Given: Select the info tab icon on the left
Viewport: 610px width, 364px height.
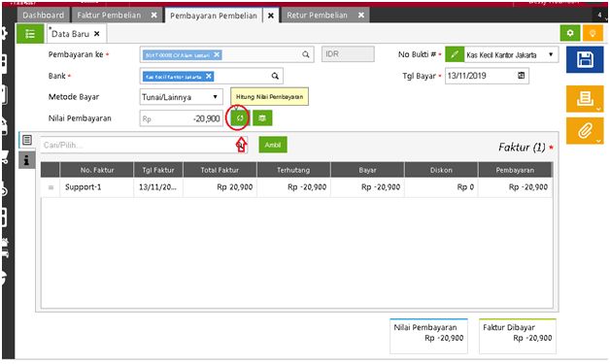Looking at the screenshot, I should tap(26, 160).
